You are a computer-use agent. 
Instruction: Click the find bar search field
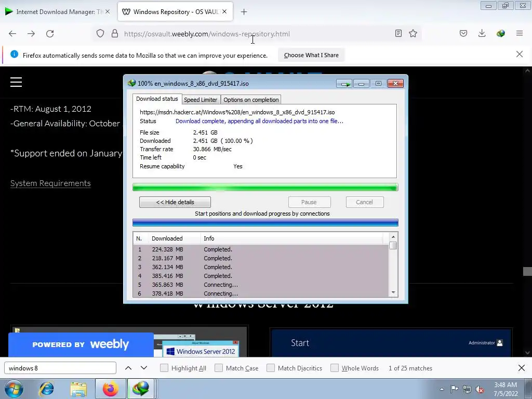point(60,368)
